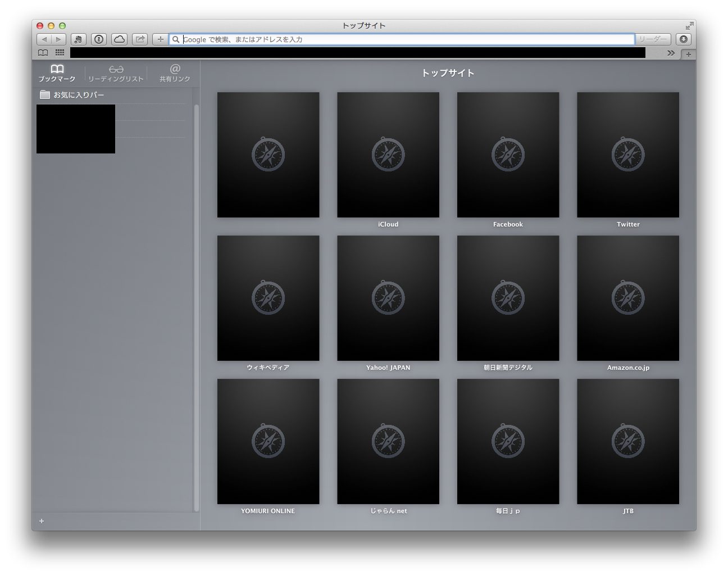The height and width of the screenshot is (575, 728).
Task: Open the ウィキペディア top site thumbnail
Action: coord(268,298)
